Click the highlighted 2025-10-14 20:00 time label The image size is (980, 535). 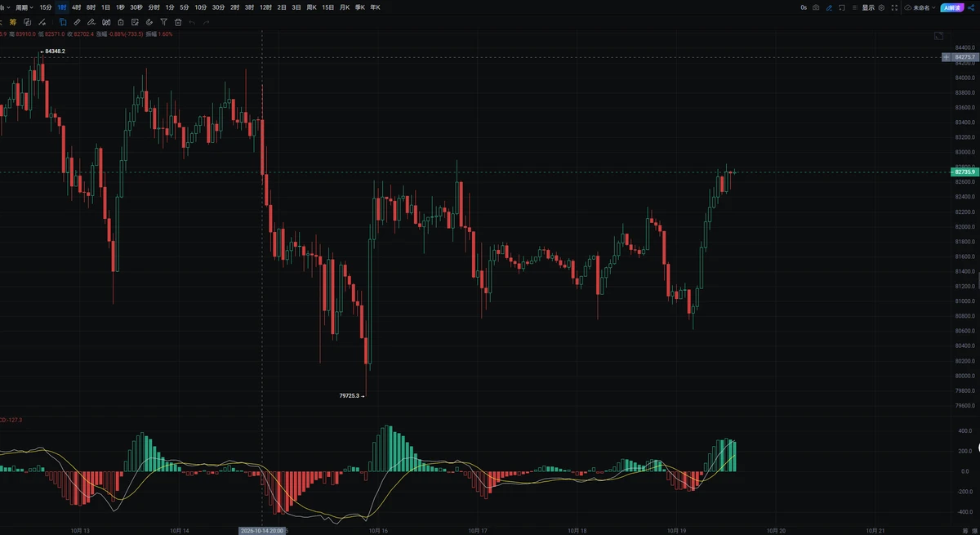pos(261,530)
